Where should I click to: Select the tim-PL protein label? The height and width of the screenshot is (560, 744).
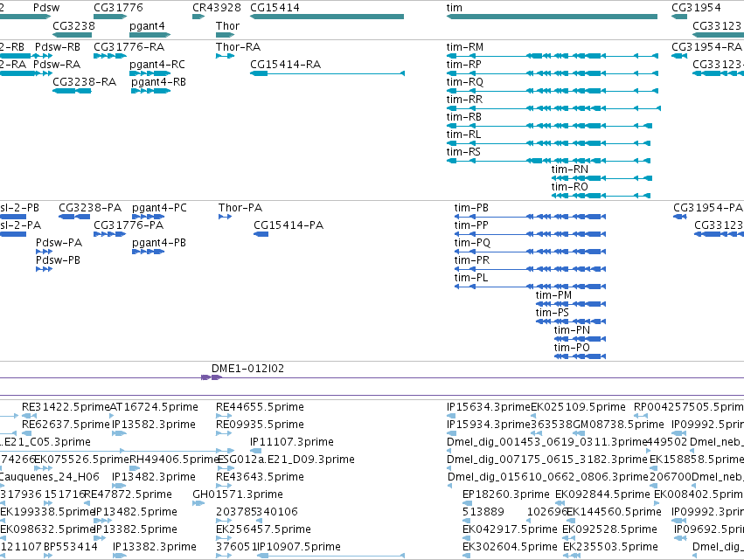click(470, 279)
